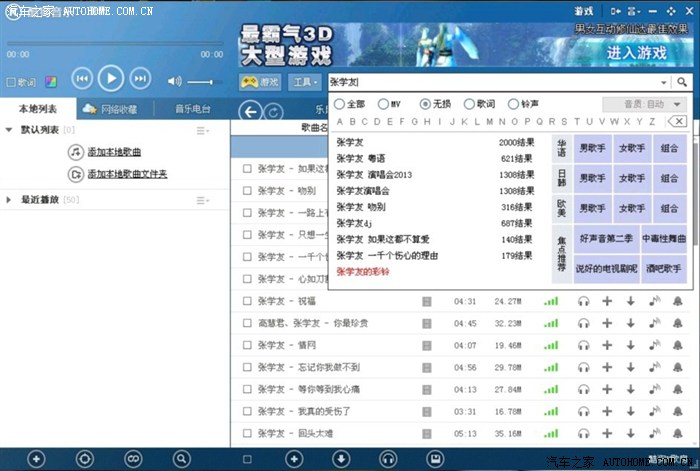700x471 pixels.
Task: Refresh the page with circular arrow
Action: tap(274, 112)
